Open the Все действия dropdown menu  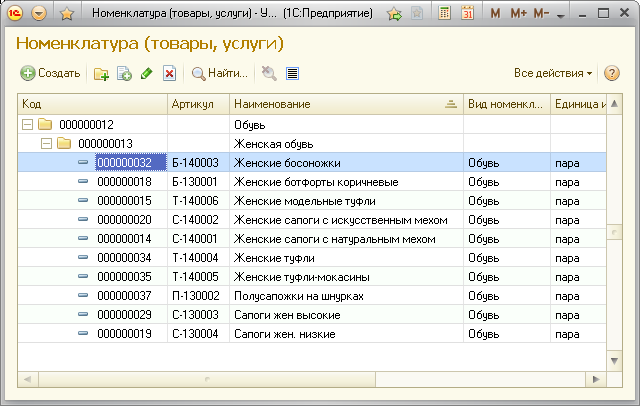553,73
